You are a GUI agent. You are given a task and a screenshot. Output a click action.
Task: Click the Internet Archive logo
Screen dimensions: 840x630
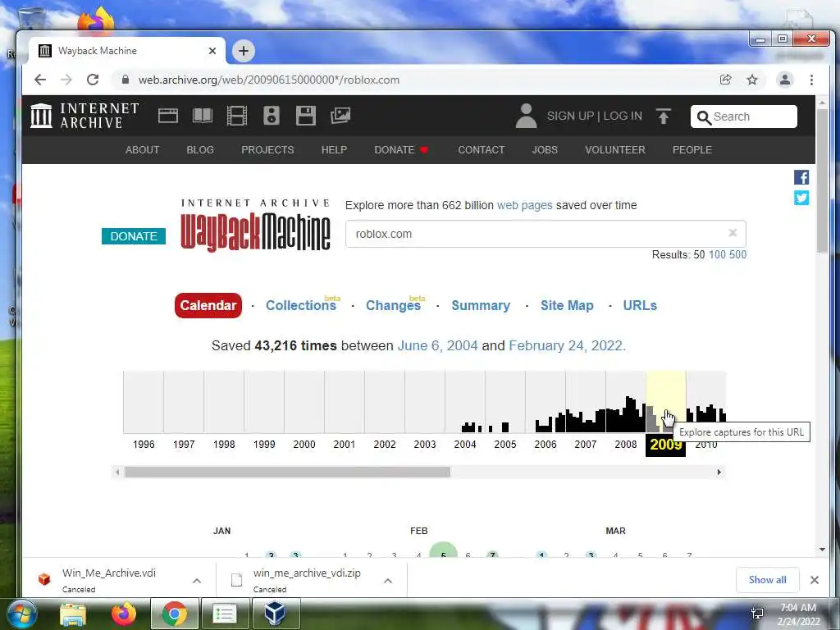[84, 116]
